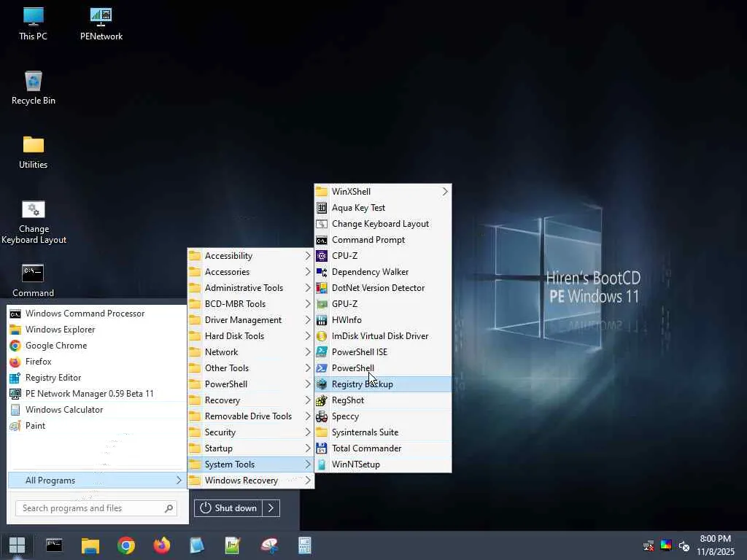Open Registry Editor from start menu

(x=97, y=378)
